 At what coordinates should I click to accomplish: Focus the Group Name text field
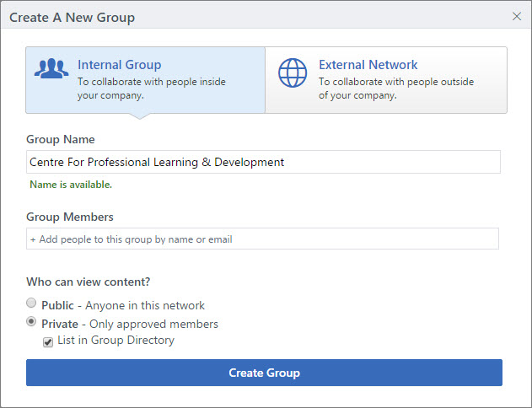tap(263, 162)
